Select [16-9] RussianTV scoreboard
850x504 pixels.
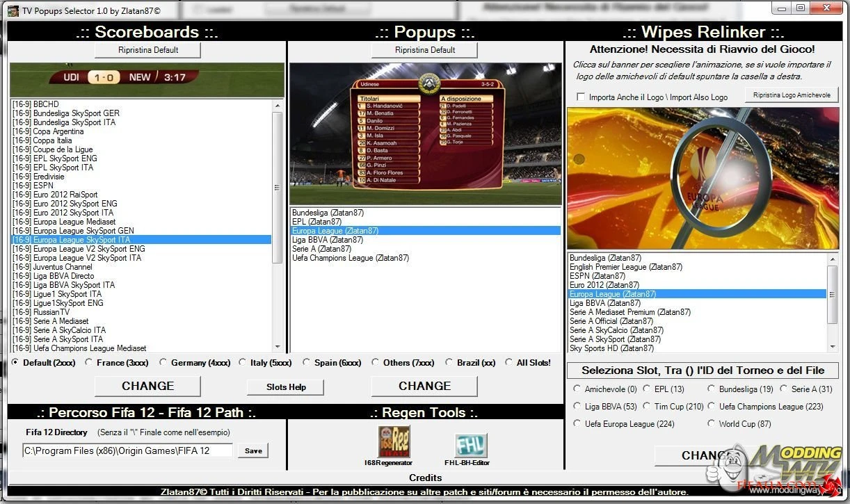point(142,312)
